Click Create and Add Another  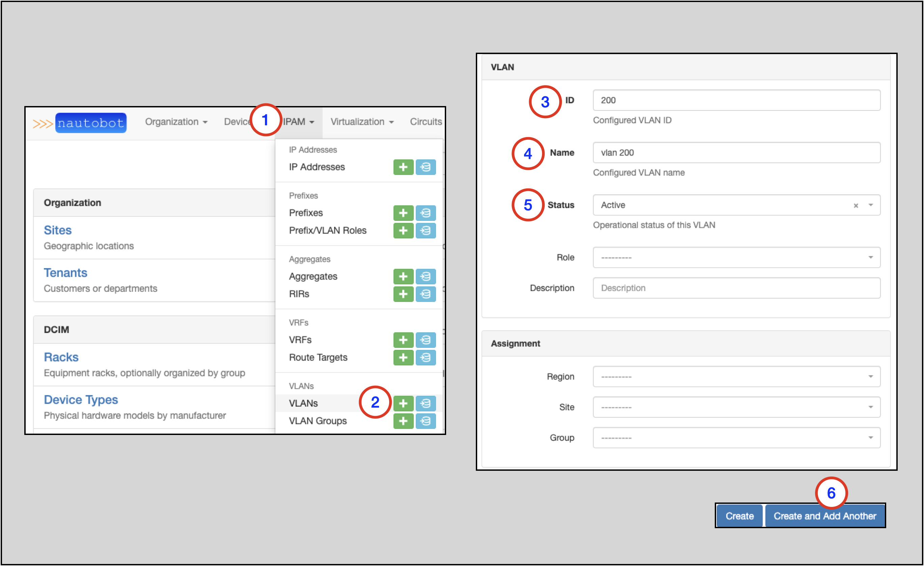click(x=825, y=516)
